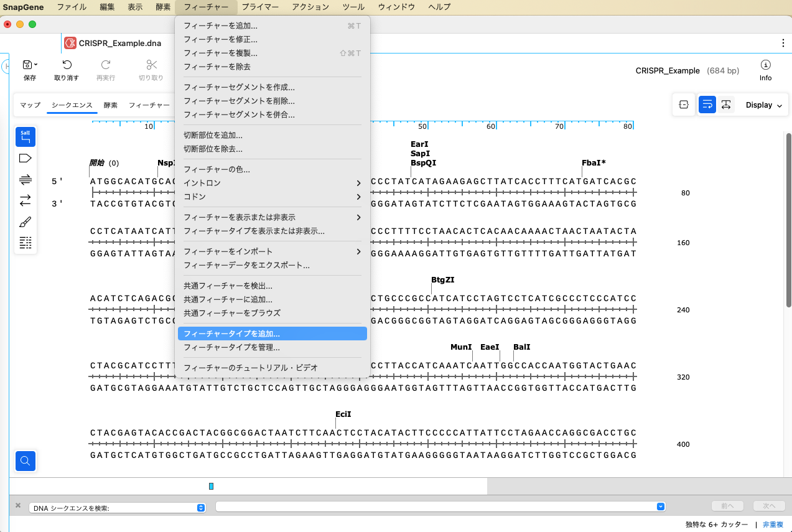Pick the highlighter tool in the sidebar

click(x=25, y=222)
